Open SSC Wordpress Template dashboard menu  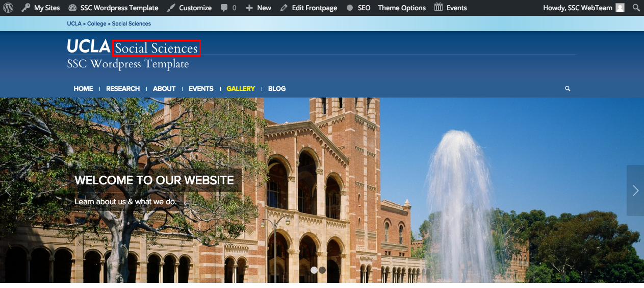pos(113,8)
